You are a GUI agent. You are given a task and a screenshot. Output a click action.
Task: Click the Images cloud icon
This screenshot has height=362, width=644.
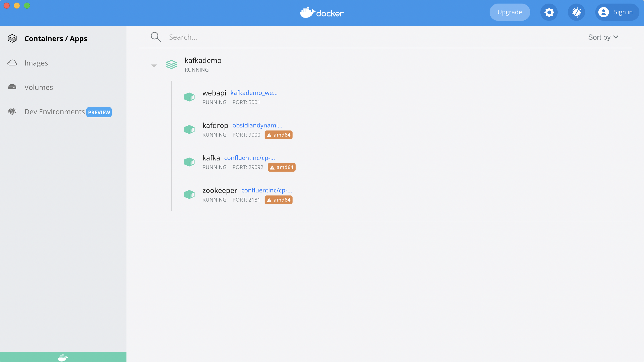pyautogui.click(x=12, y=63)
